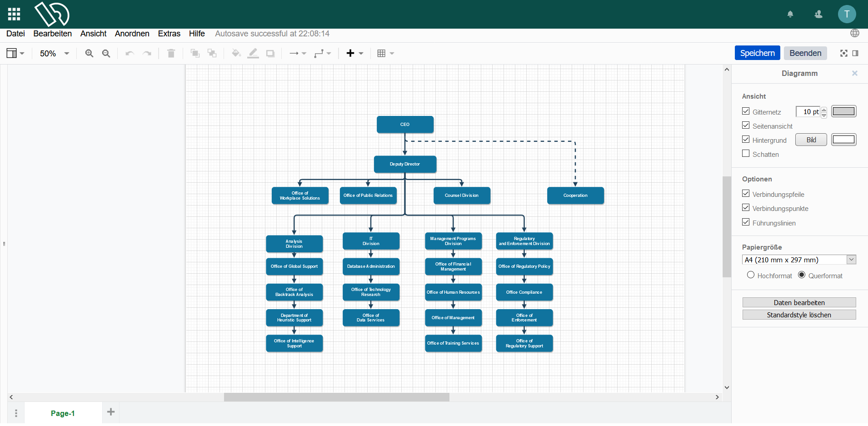Toggle fullscreen mode icon
The image size is (868, 426).
coord(844,53)
